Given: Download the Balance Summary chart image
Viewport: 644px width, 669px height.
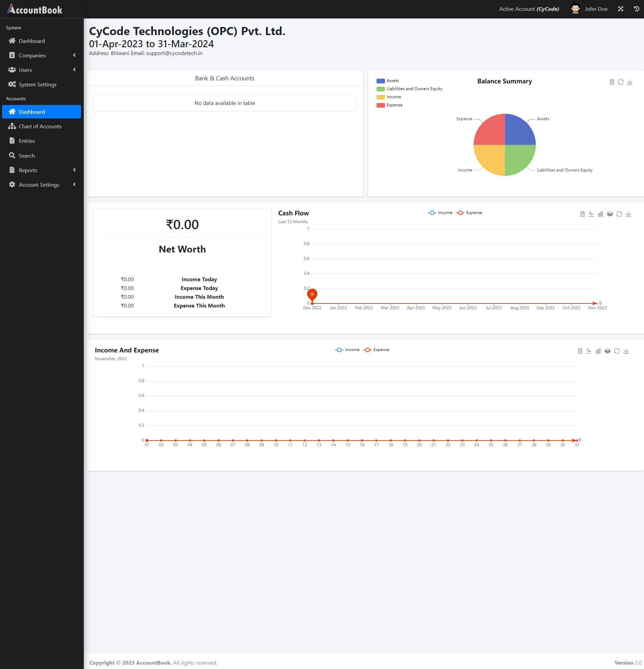Looking at the screenshot, I should 630,82.
